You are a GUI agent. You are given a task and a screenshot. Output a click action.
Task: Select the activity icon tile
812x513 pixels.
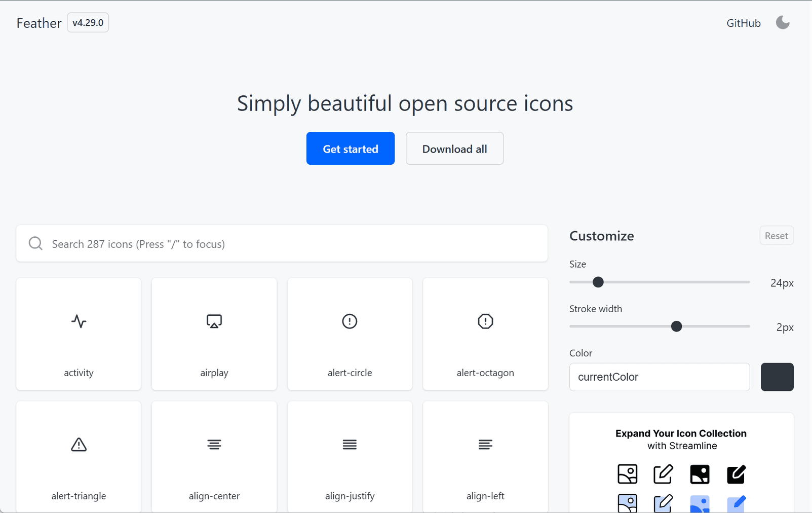coord(79,334)
